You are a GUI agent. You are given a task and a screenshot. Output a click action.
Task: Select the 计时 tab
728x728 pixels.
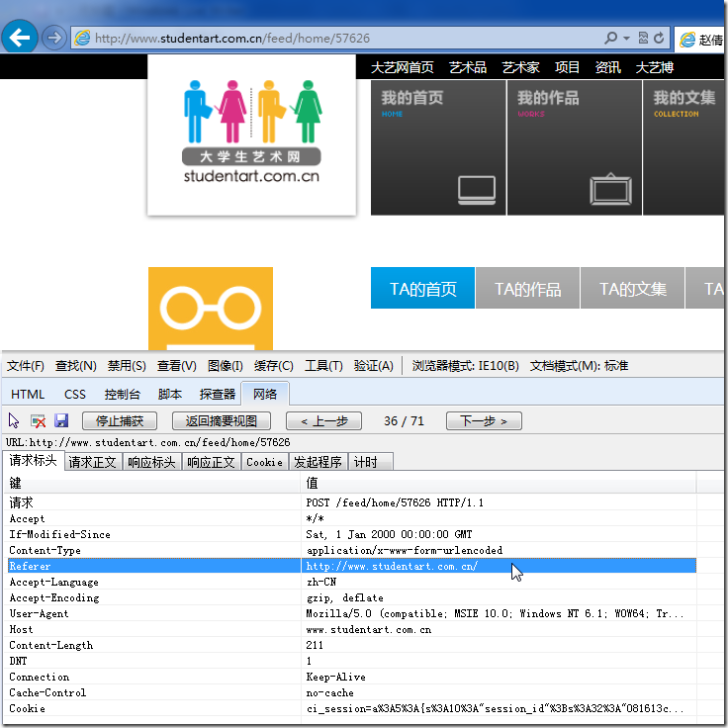(x=371, y=462)
